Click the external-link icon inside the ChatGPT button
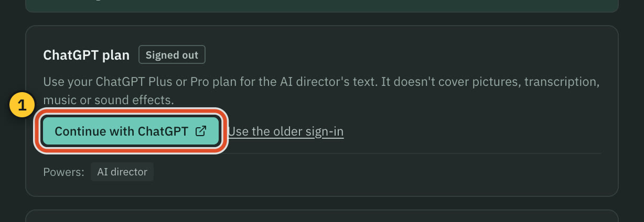 click(x=200, y=131)
